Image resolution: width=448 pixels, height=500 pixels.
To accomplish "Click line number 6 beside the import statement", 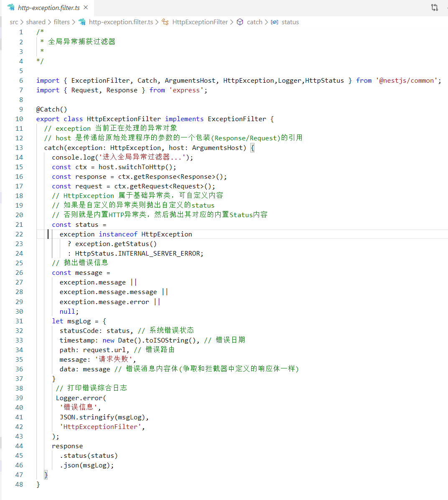I will (x=21, y=80).
